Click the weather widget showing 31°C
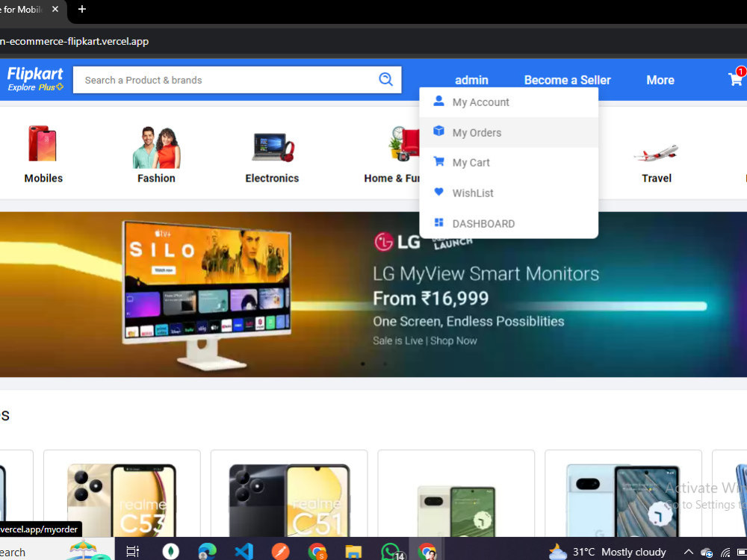The height and width of the screenshot is (560, 747). (x=607, y=552)
